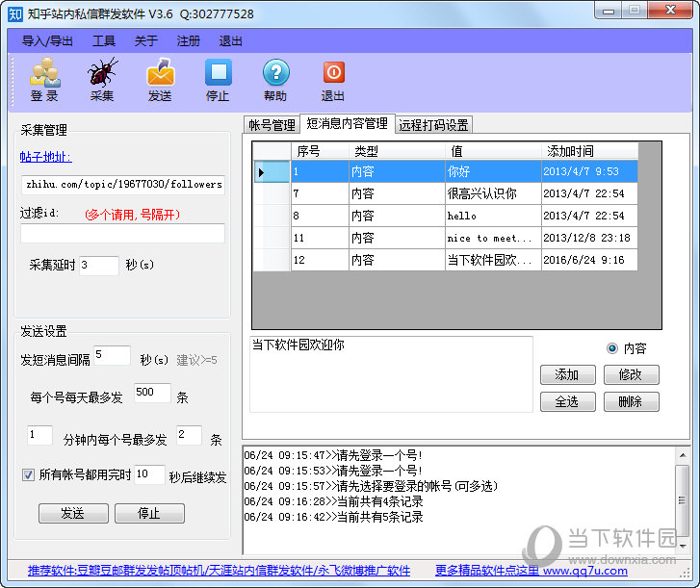Click the minutes field before 分钟内每个号最多发
Screen dimensions: 700x588
point(39,435)
